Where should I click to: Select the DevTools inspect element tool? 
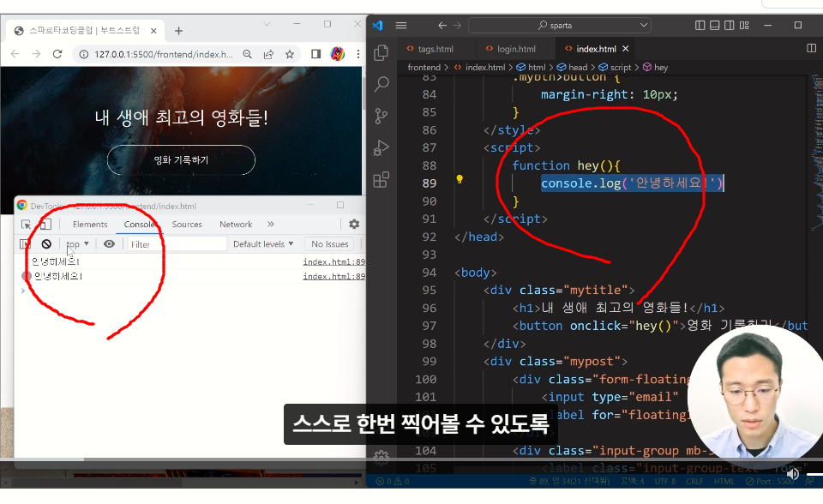click(x=26, y=225)
